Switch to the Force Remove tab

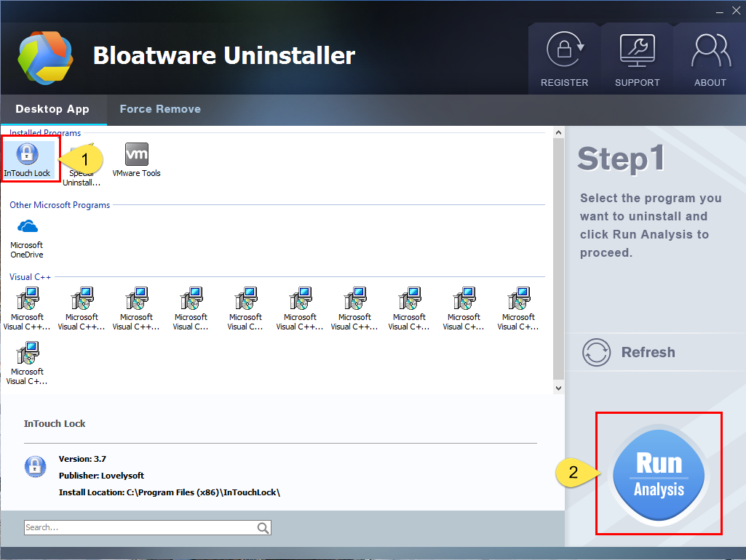point(160,109)
